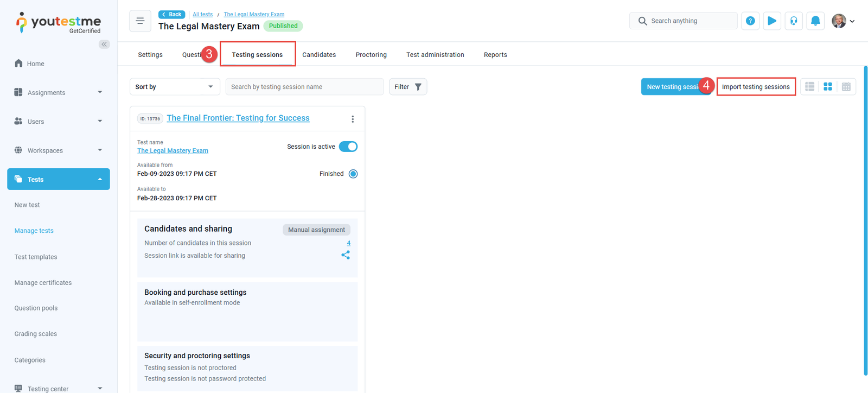Click the testing session name search field
The width and height of the screenshot is (868, 393).
click(x=304, y=87)
